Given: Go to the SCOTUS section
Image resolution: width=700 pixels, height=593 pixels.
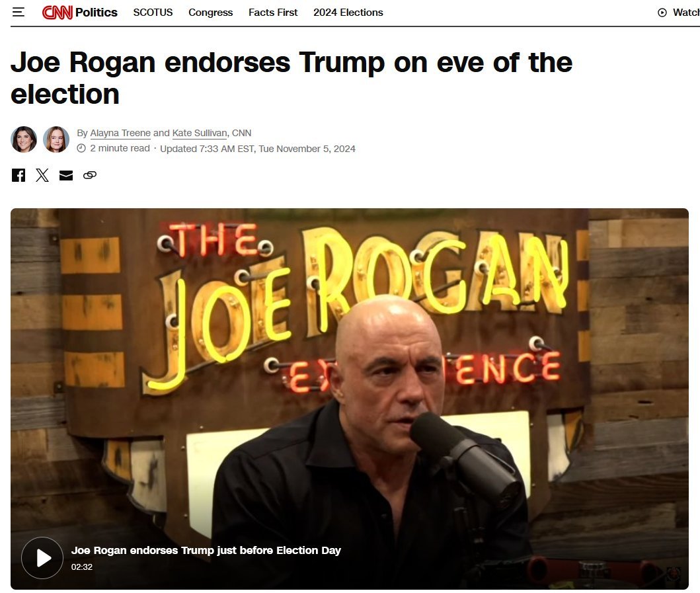Looking at the screenshot, I should tap(153, 13).
